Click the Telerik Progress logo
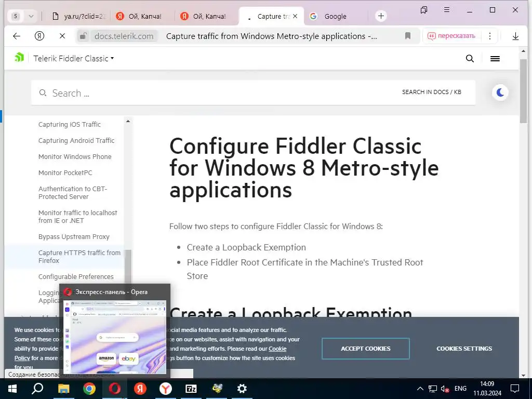The width and height of the screenshot is (532, 399). pyautogui.click(x=19, y=57)
